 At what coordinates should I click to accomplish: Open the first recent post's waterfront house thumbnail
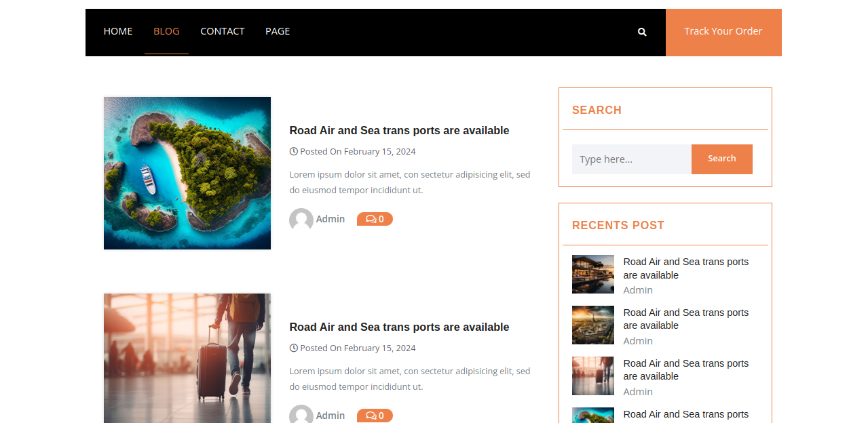(592, 274)
